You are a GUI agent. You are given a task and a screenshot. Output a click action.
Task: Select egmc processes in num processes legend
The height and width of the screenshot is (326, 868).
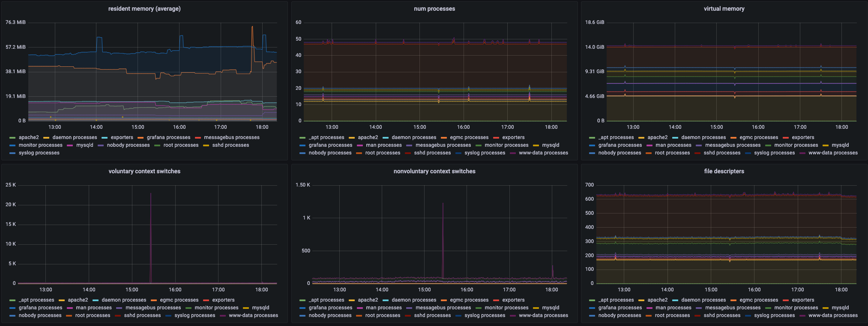tap(469, 137)
